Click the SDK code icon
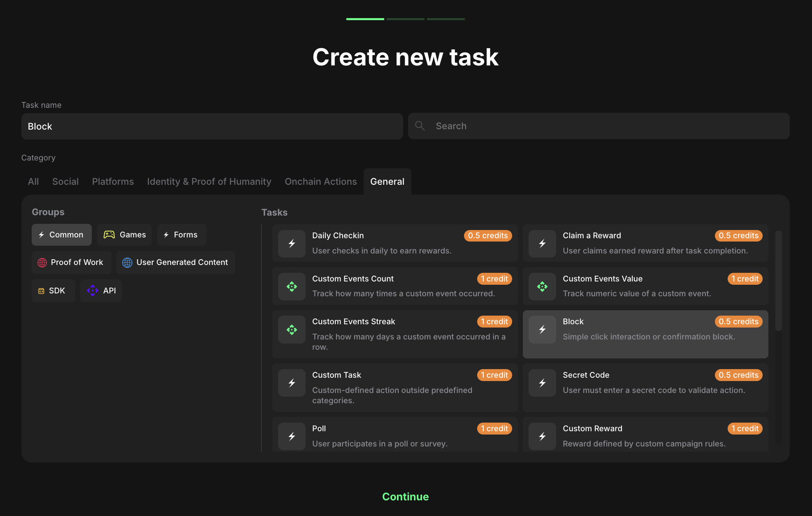812x516 pixels. click(41, 291)
